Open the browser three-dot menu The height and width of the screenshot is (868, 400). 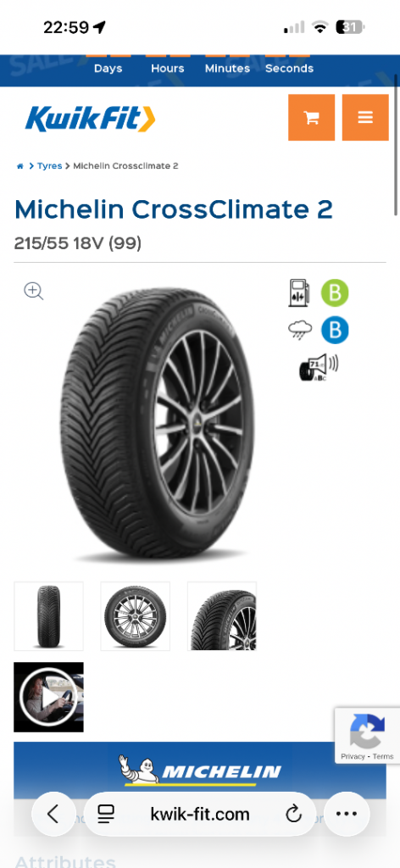pyautogui.click(x=347, y=814)
